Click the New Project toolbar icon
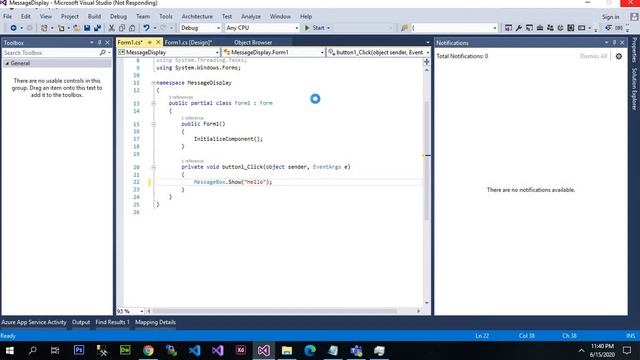The height and width of the screenshot is (360, 640). [x=44, y=28]
